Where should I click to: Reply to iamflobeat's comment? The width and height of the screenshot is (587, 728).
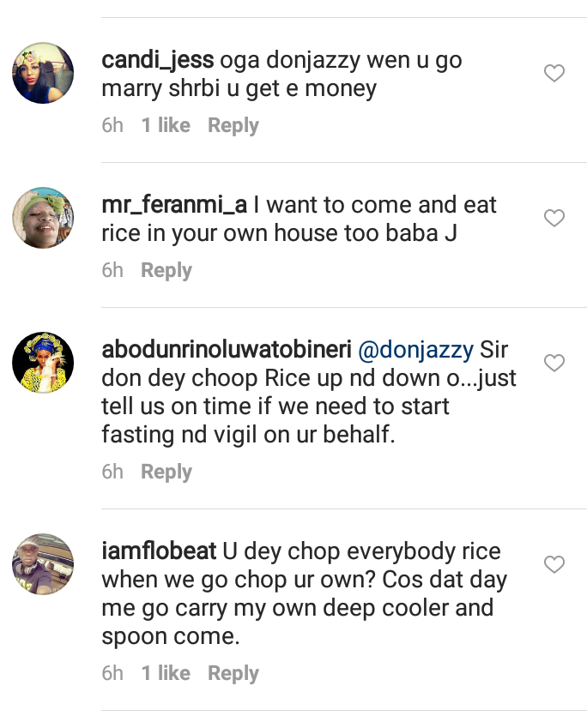click(233, 673)
